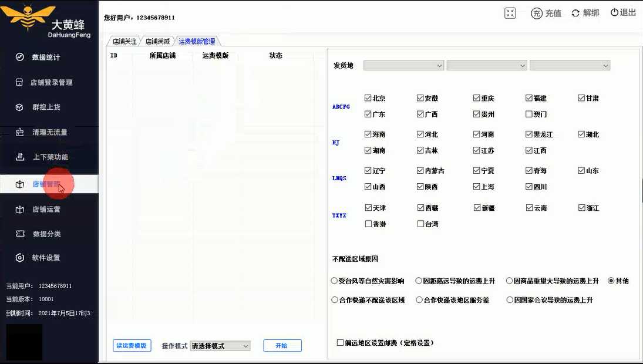This screenshot has height=364, width=643.
Task: Expand the third 发货地 dropdown
Action: tap(570, 66)
